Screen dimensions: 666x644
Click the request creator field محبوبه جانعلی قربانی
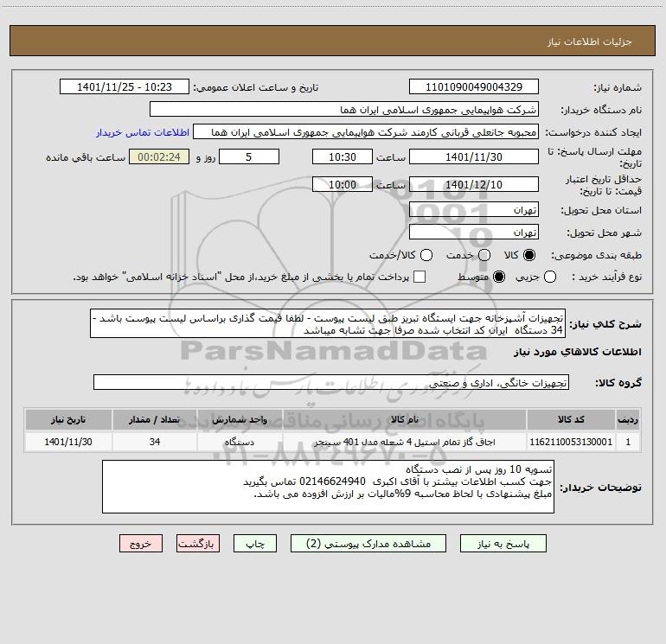tap(366, 132)
